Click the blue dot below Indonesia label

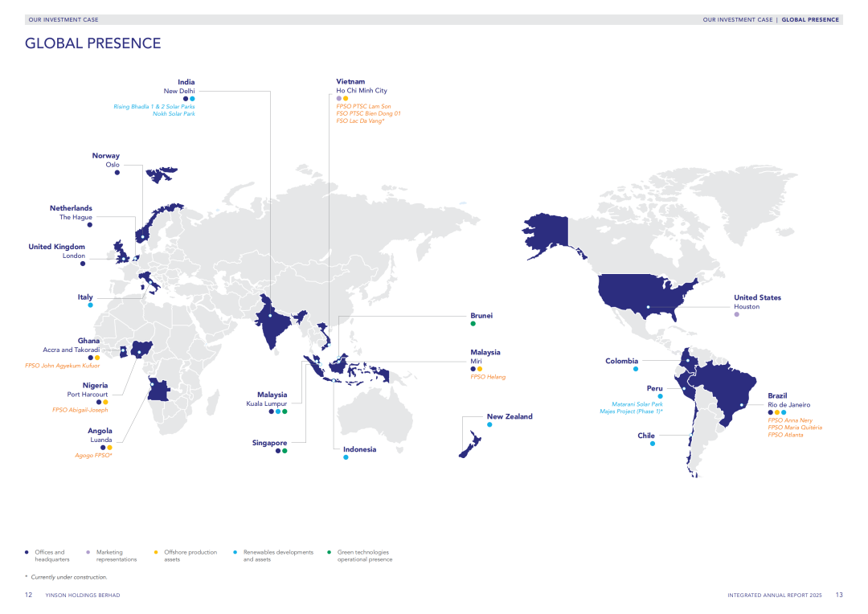click(x=346, y=457)
